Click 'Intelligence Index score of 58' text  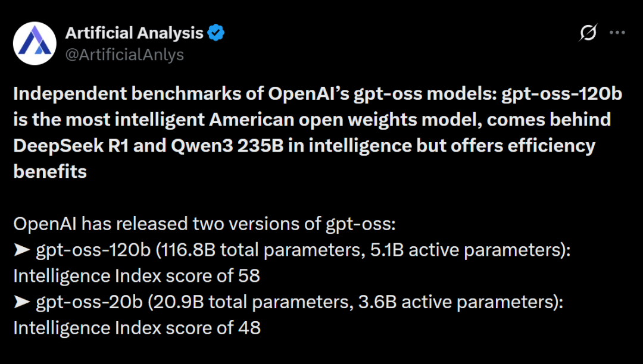[136, 276]
